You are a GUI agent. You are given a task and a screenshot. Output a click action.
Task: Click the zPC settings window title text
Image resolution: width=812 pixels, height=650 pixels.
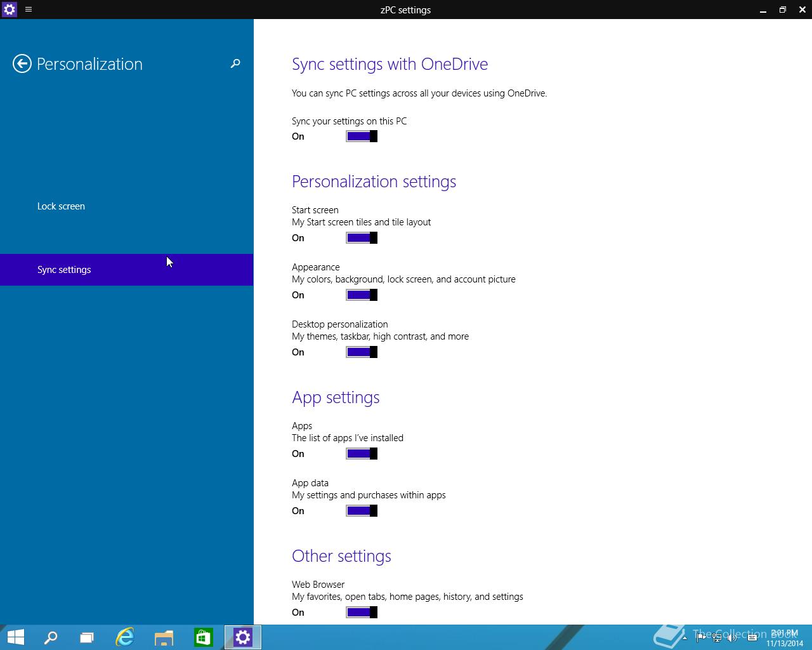(405, 10)
